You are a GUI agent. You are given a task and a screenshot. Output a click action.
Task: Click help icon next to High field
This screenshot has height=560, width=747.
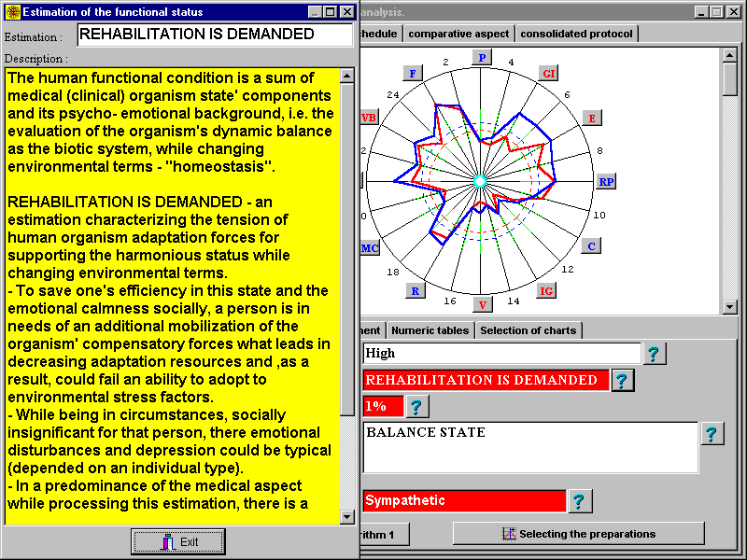click(655, 354)
